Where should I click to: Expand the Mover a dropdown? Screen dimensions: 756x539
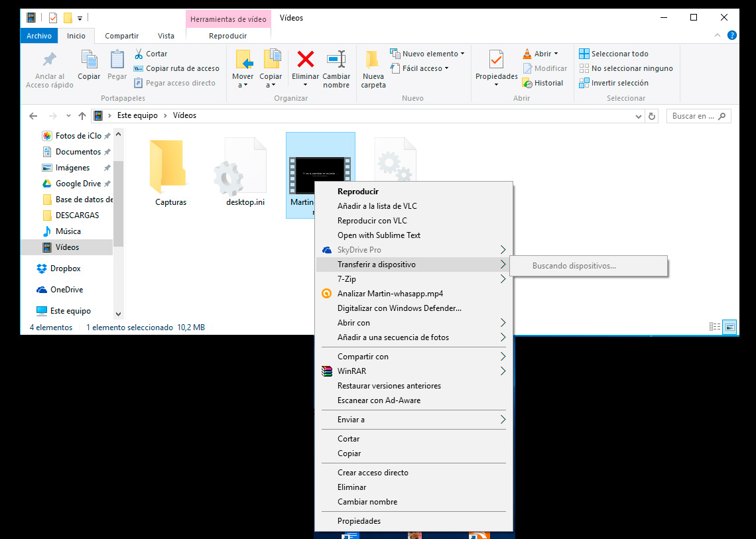pyautogui.click(x=243, y=85)
